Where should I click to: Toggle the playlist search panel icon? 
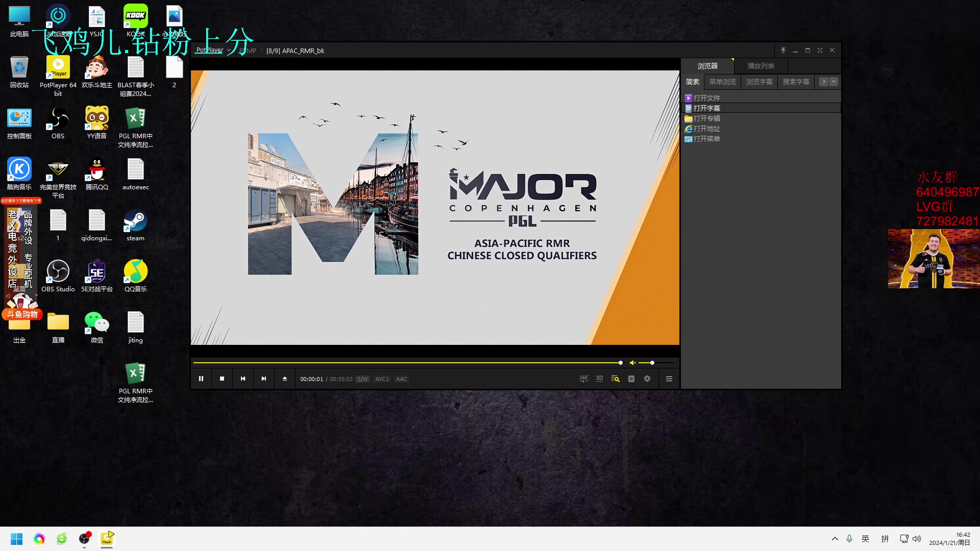point(616,379)
